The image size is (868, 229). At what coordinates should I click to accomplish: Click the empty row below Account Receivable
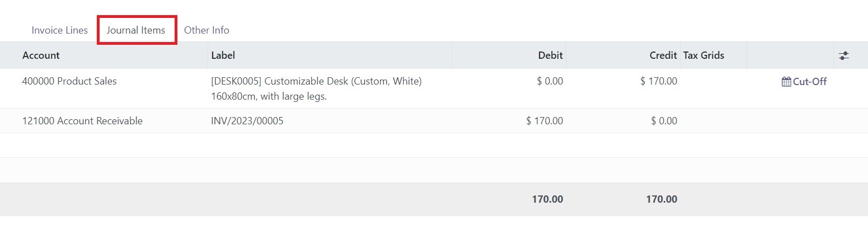(434, 146)
